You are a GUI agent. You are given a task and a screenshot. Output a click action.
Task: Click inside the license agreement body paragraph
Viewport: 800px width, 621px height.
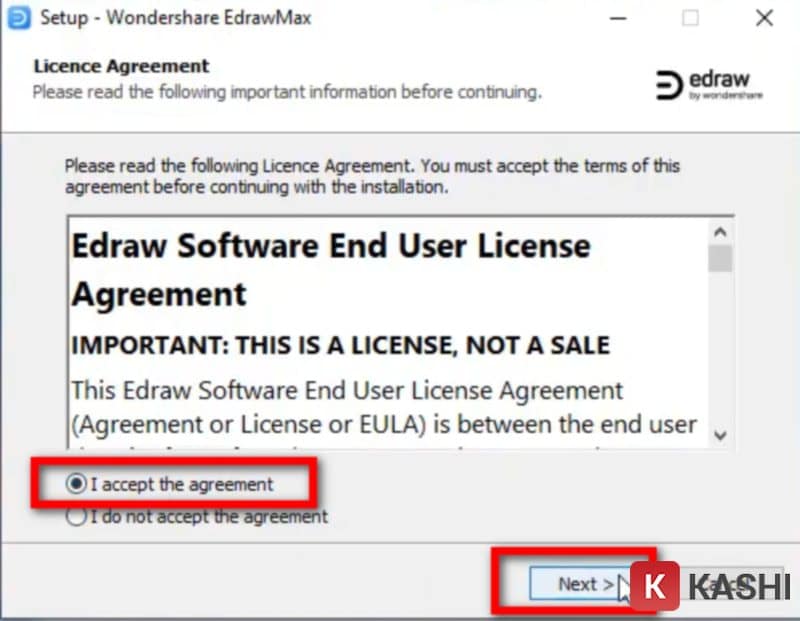click(384, 408)
